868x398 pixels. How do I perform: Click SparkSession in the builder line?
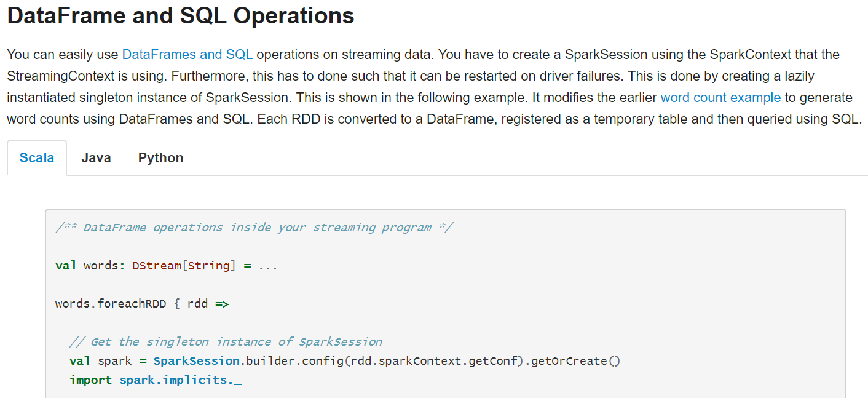[x=196, y=361]
